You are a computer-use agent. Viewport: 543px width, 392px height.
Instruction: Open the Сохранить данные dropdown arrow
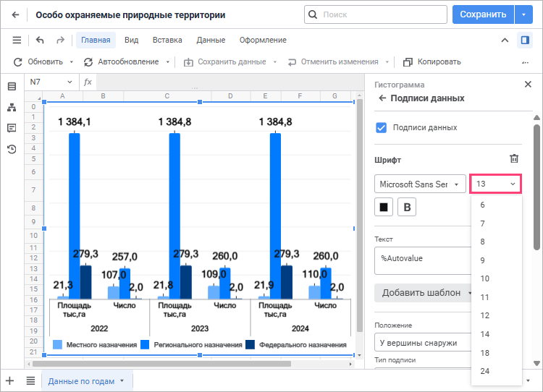point(275,62)
